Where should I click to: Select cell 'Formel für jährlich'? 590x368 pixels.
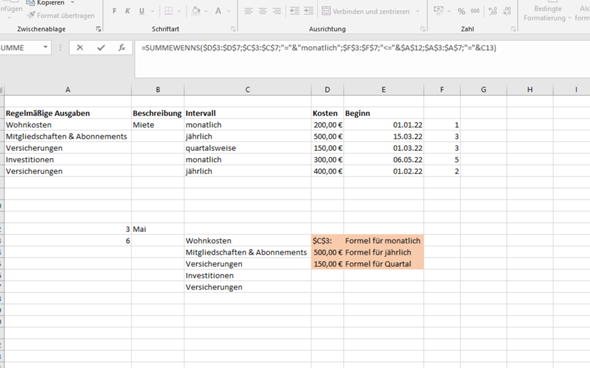(383, 252)
